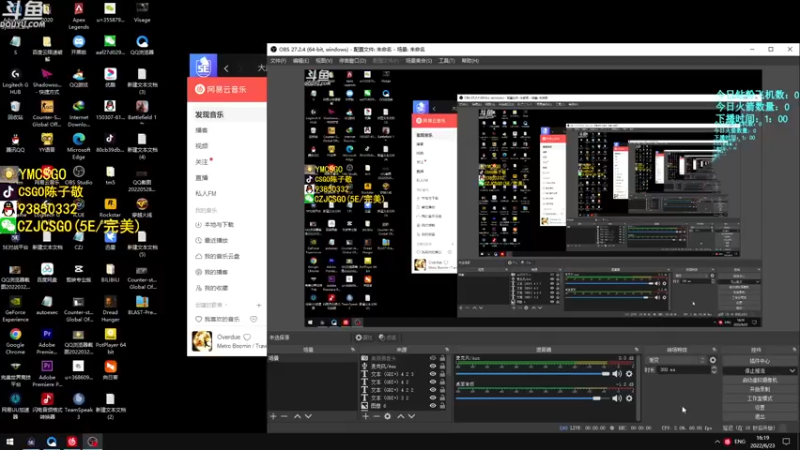800x450 pixels.
Task: Open 设置 from OBS controls panel
Action: (x=760, y=408)
